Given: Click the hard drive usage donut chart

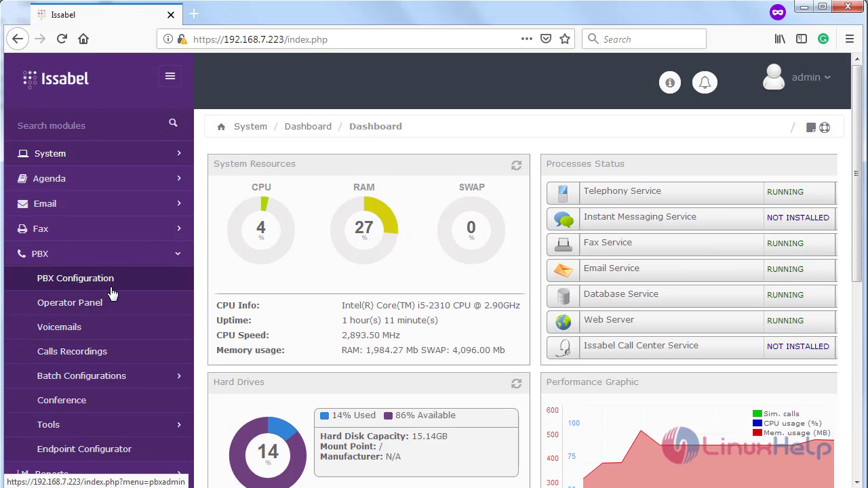Looking at the screenshot, I should coord(268,452).
